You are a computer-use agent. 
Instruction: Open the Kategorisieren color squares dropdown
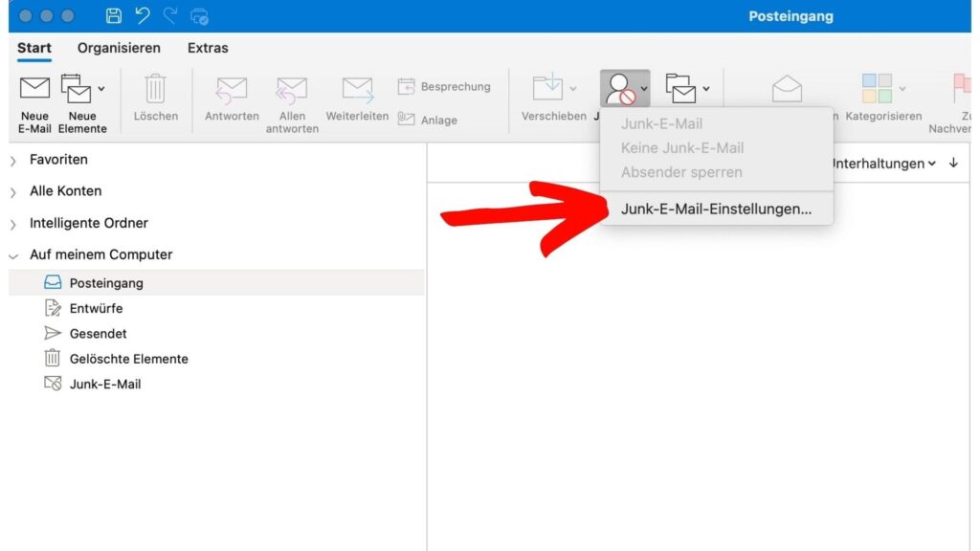[x=902, y=89]
